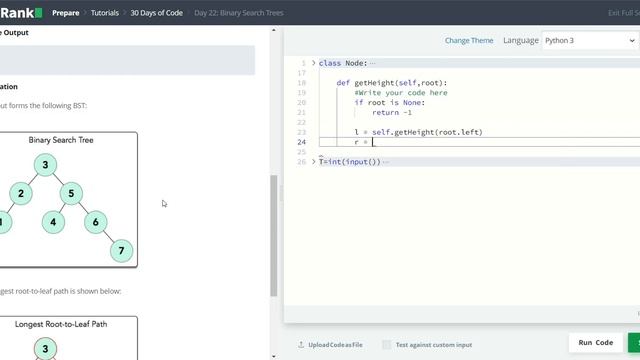The height and width of the screenshot is (360, 640).
Task: Open the Tutorials breadcrumb link
Action: point(104,13)
